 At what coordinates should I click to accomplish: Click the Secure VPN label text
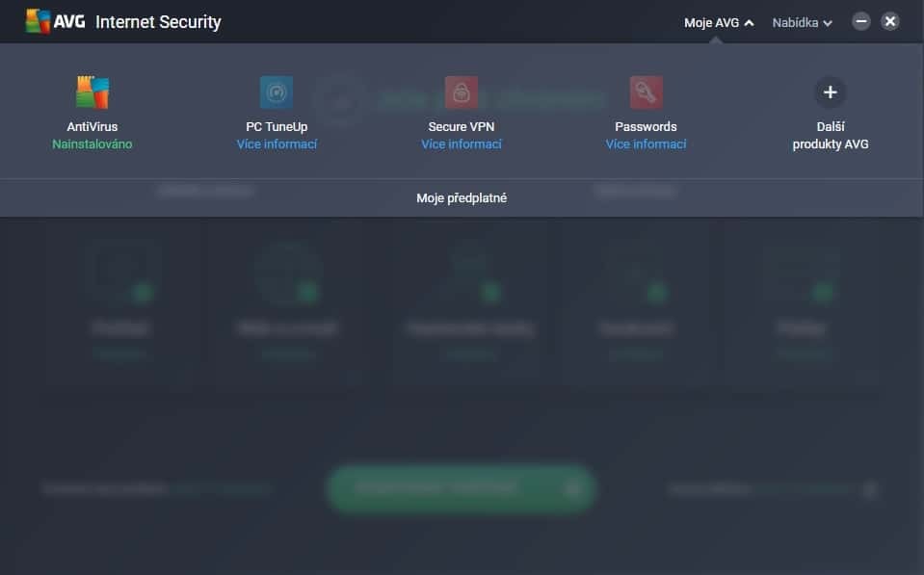462,127
